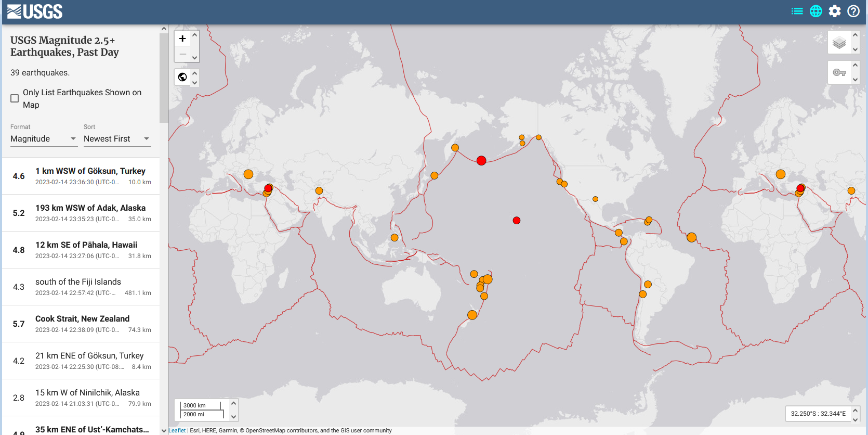Click the orange marker in Indonesia region
Screen dimensions: 868x435
coord(394,238)
